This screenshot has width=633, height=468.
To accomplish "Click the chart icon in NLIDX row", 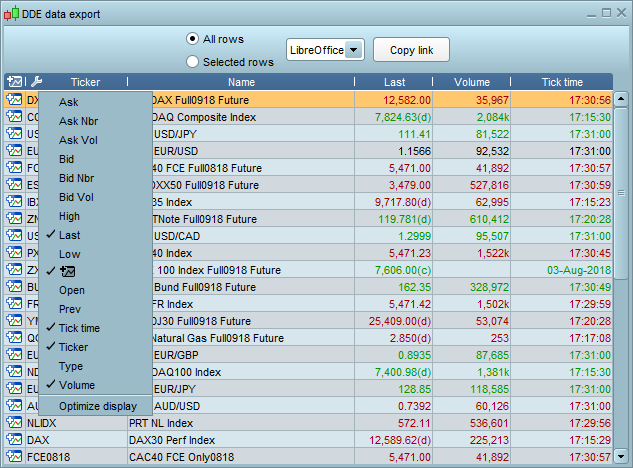I will 14,423.
